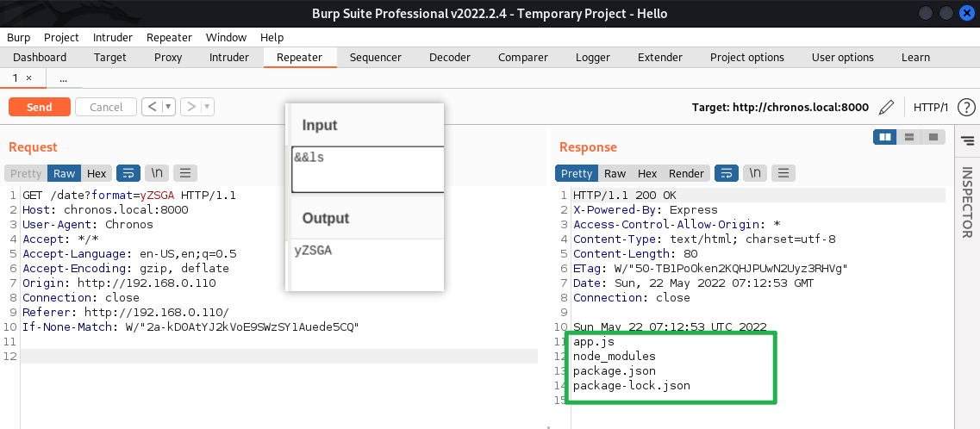This screenshot has height=429, width=980.
Task: Click the orange Send button
Action: tap(39, 107)
